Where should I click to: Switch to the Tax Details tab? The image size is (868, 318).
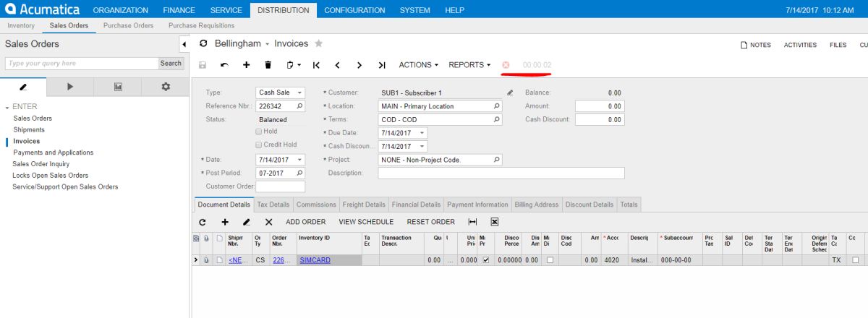(273, 205)
